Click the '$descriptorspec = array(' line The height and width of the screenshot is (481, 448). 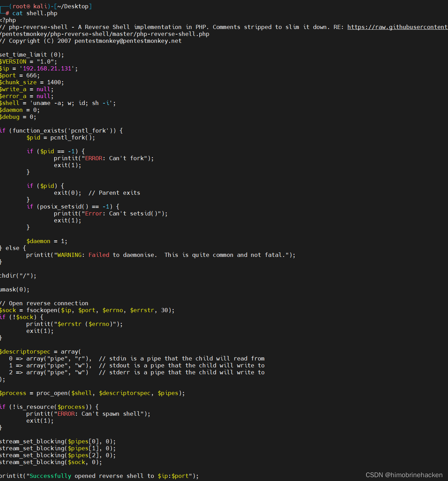tap(40, 352)
